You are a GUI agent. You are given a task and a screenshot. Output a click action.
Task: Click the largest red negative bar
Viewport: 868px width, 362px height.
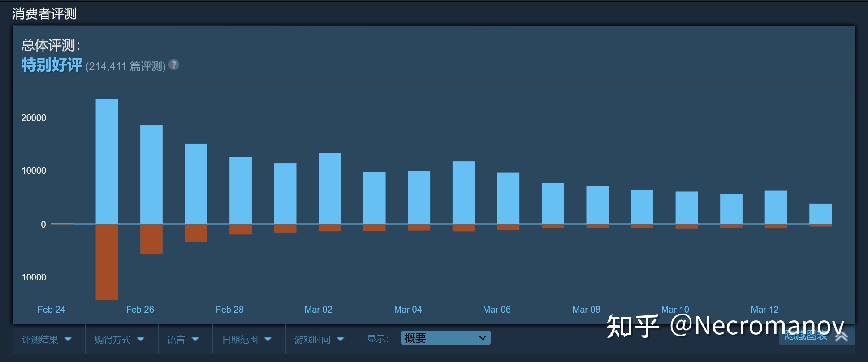point(107,262)
